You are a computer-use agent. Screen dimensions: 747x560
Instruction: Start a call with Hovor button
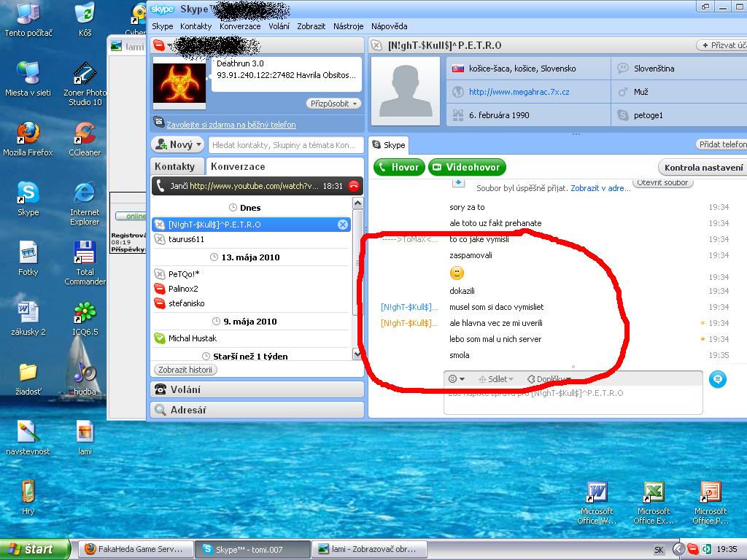(399, 167)
